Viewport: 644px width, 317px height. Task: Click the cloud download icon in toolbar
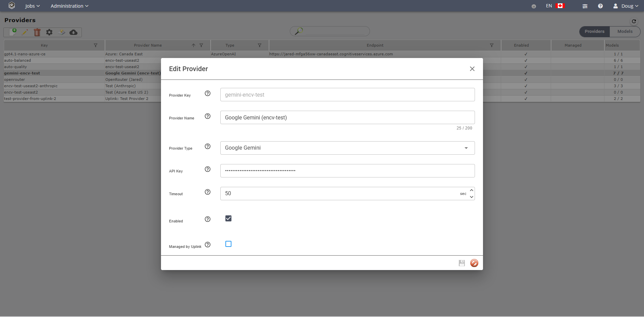click(73, 32)
